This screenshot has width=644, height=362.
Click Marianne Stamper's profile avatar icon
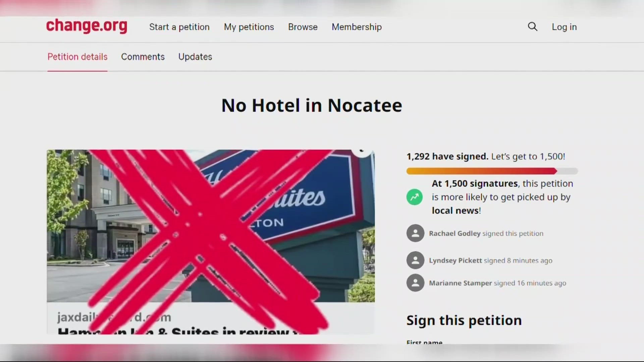[x=415, y=283]
